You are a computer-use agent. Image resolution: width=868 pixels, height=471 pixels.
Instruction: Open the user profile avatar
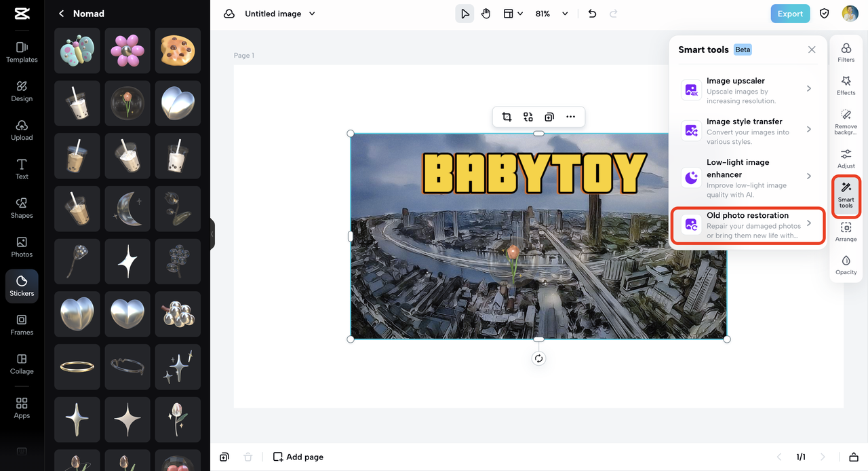850,14
